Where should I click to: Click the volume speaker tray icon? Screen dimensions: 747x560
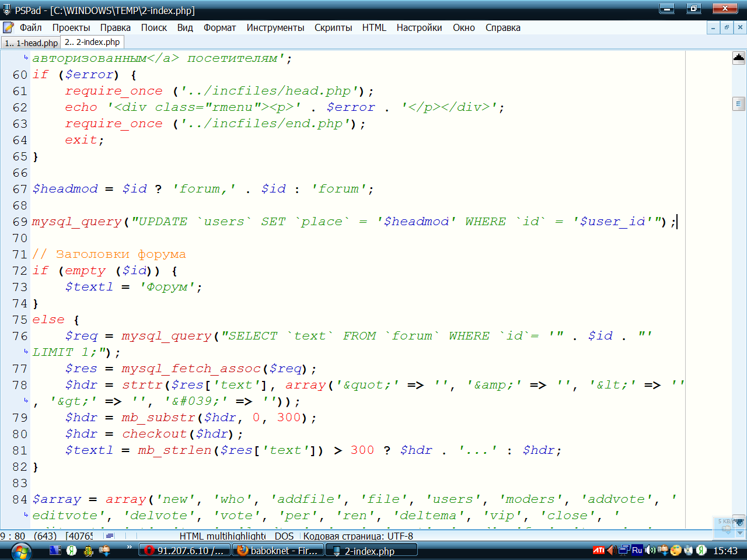[611, 550]
